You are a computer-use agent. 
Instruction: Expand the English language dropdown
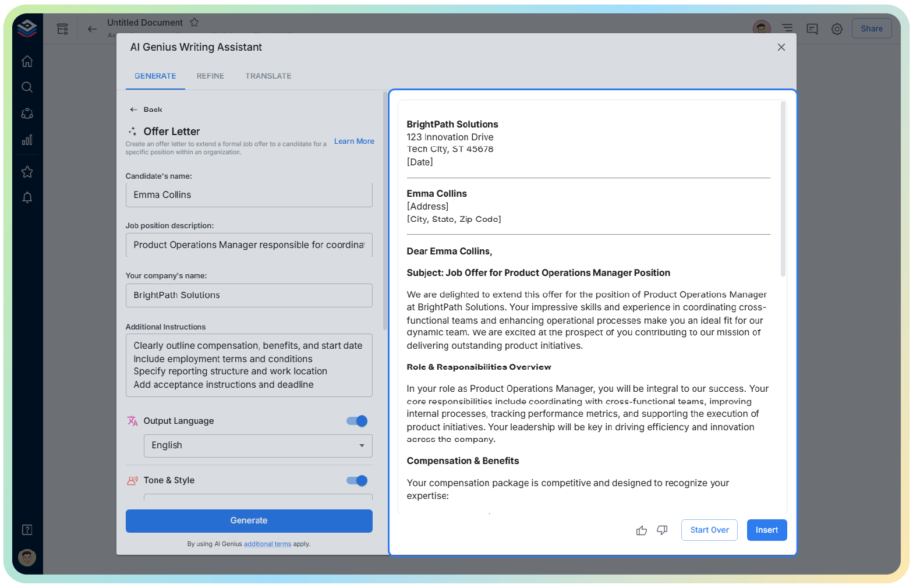(257, 445)
